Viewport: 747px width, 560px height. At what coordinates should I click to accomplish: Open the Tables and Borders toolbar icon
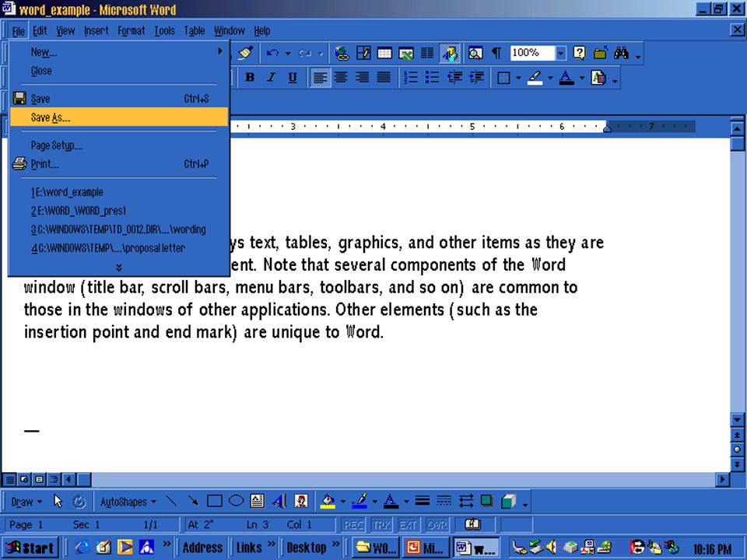coord(363,53)
